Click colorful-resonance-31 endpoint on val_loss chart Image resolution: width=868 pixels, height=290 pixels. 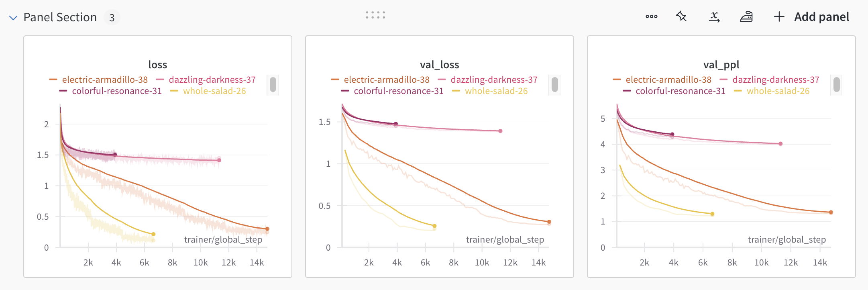[x=396, y=124]
